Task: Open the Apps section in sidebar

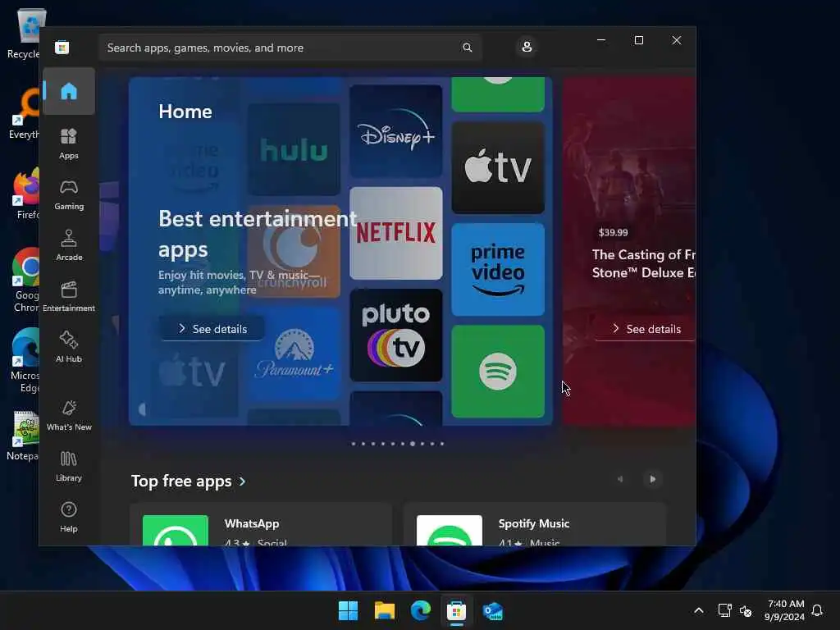Action: tap(69, 144)
